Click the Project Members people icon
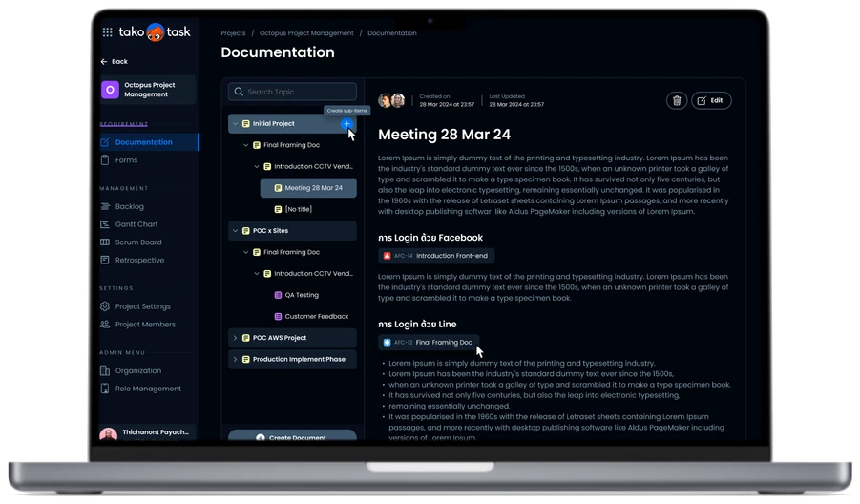 pyautogui.click(x=105, y=325)
